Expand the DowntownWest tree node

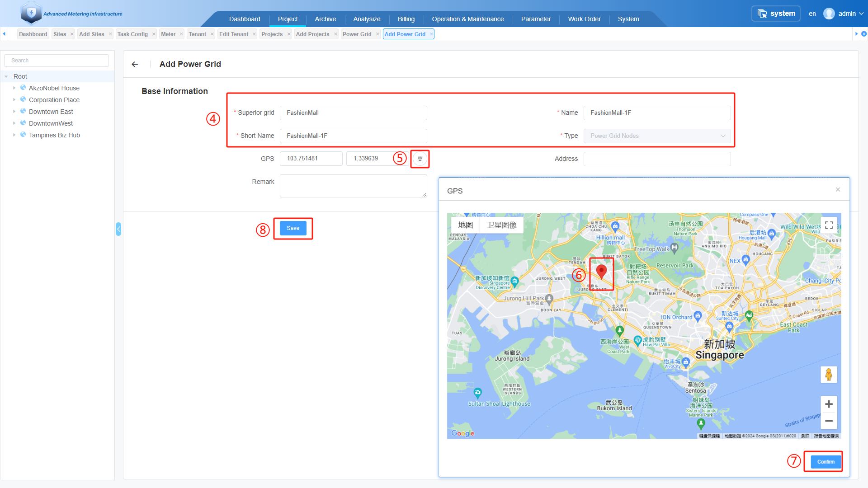click(x=14, y=123)
